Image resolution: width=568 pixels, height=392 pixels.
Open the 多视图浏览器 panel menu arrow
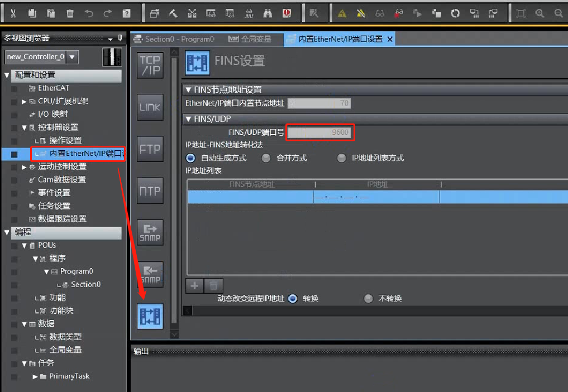point(110,39)
